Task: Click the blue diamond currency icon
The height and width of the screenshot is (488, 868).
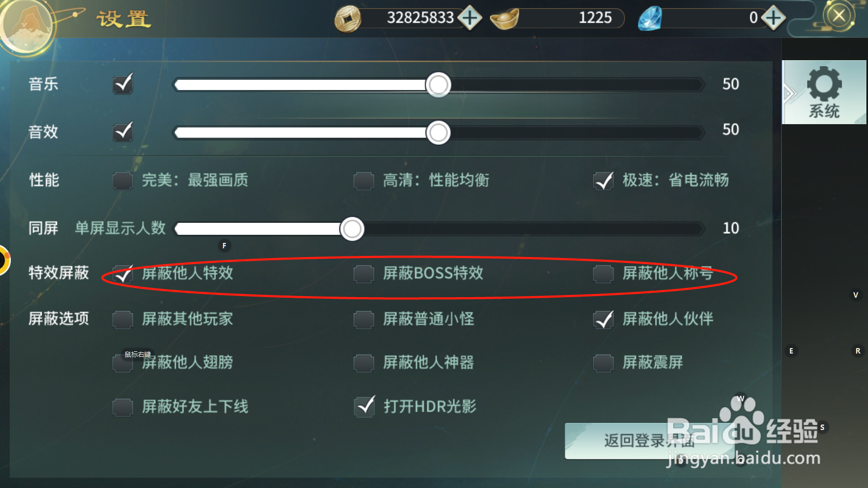Action: pyautogui.click(x=650, y=18)
